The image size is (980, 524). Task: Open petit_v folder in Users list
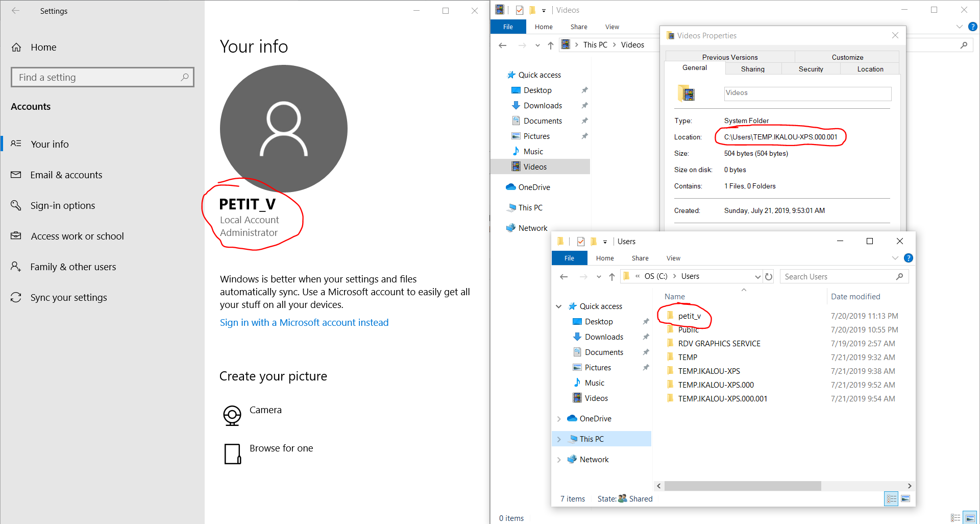tap(689, 316)
